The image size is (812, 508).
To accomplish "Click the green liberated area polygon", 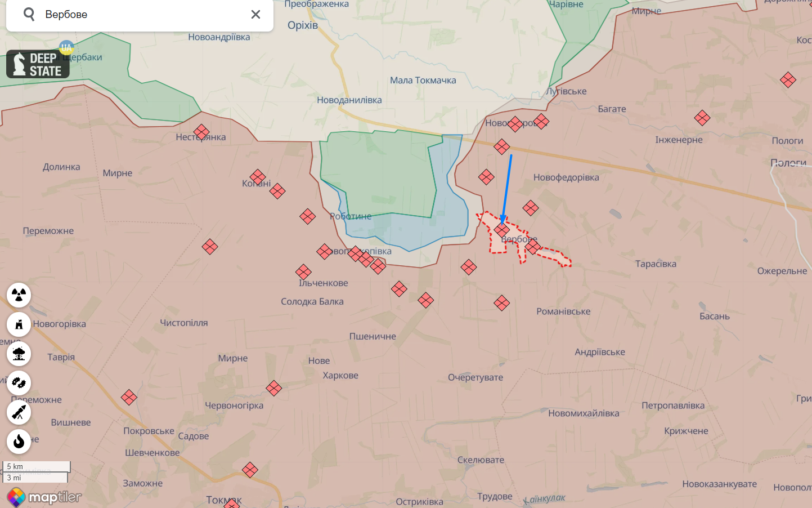I will pyautogui.click(x=377, y=172).
